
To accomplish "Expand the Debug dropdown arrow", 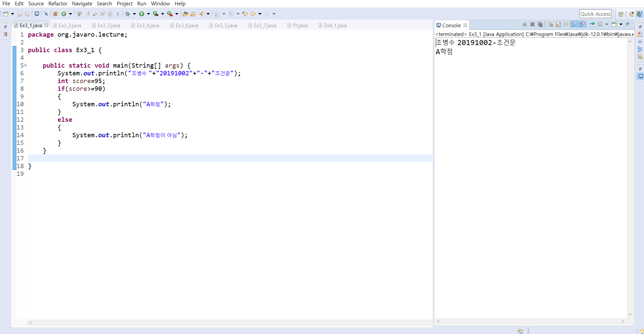I will tap(134, 14).
